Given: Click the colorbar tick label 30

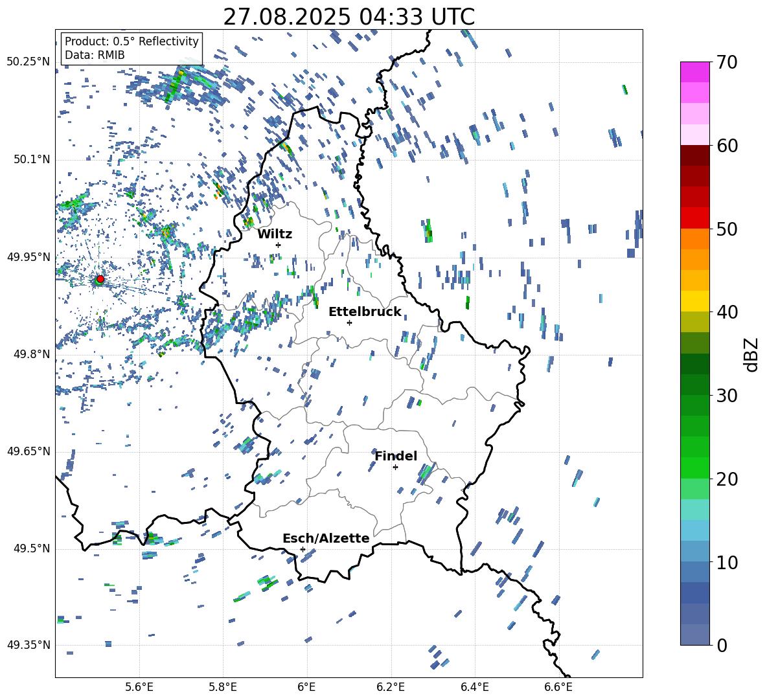Looking at the screenshot, I should click(727, 396).
